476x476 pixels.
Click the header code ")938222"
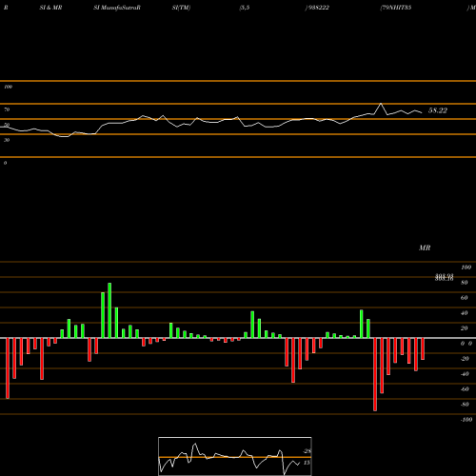coord(317,8)
